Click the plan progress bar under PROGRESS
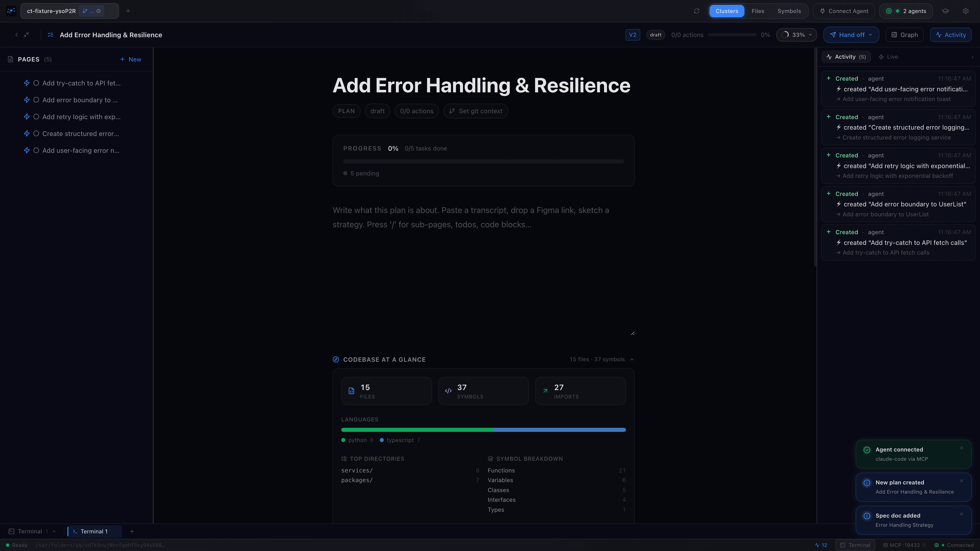 tap(483, 162)
